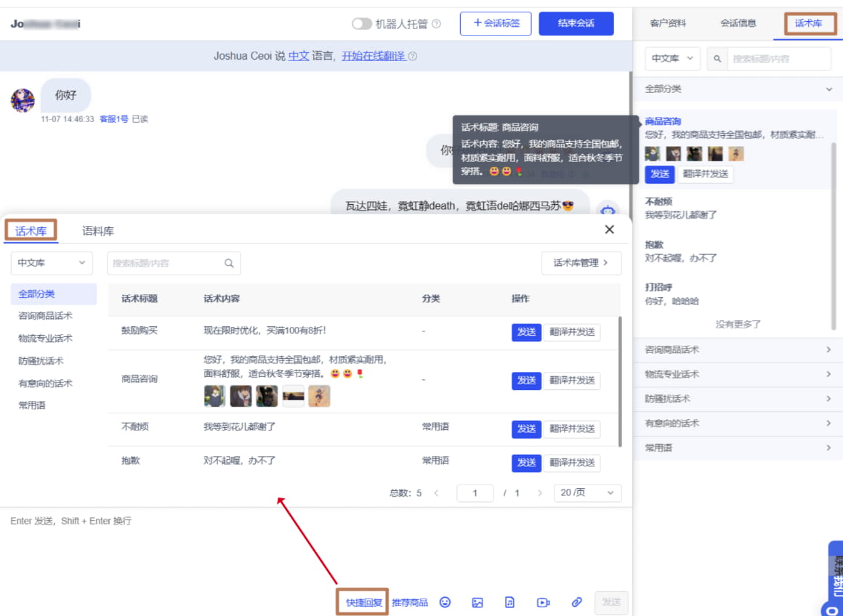
Task: Click the audio file icon
Action: click(509, 602)
